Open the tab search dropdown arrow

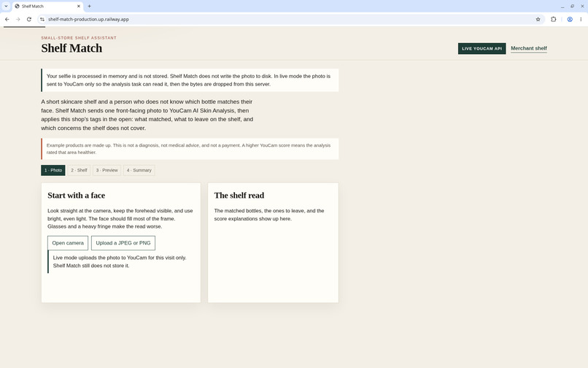pyautogui.click(x=6, y=6)
